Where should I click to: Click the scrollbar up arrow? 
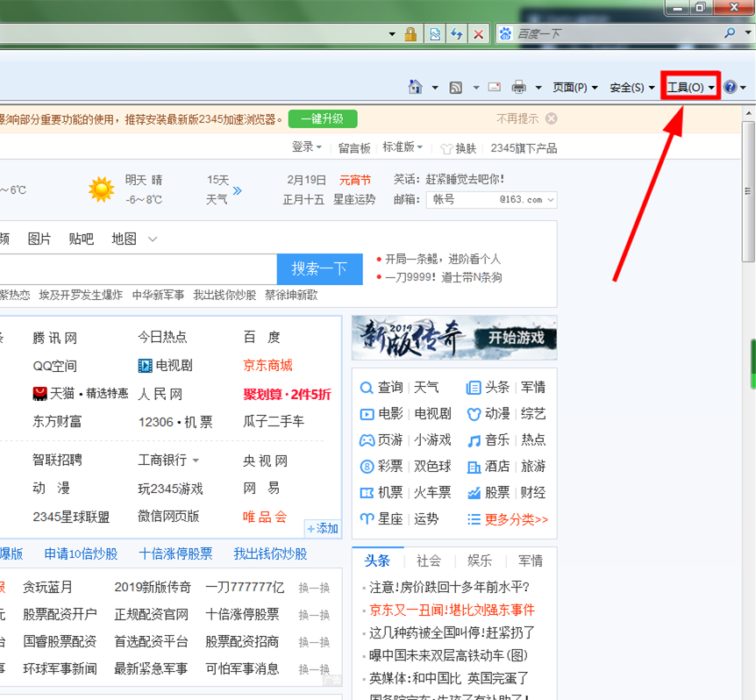748,113
